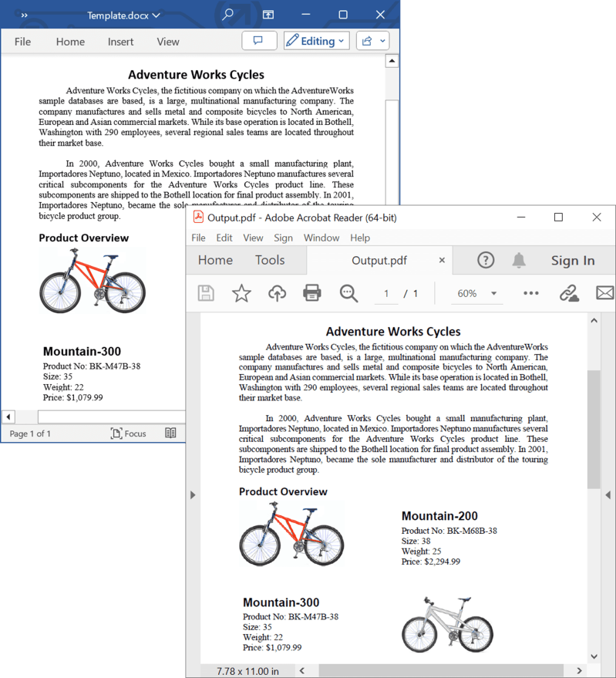Image resolution: width=616 pixels, height=678 pixels.
Task: Expand the left navigation pane in Acrobat
Action: [193, 495]
